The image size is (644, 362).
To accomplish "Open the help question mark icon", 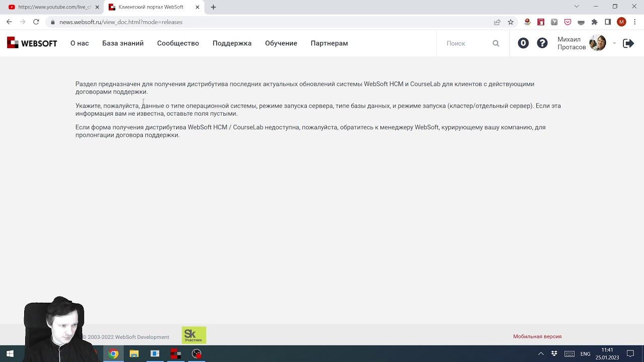I will point(542,43).
